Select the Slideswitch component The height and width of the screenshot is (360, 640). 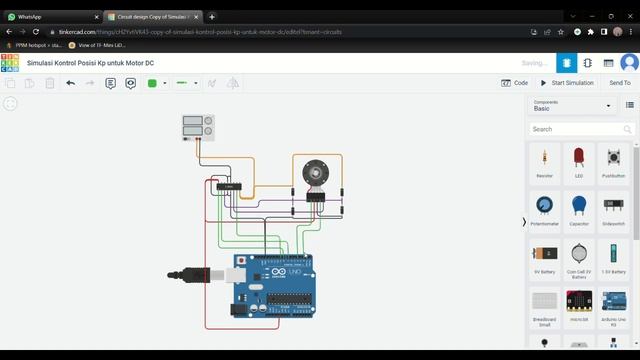pyautogui.click(x=613, y=211)
